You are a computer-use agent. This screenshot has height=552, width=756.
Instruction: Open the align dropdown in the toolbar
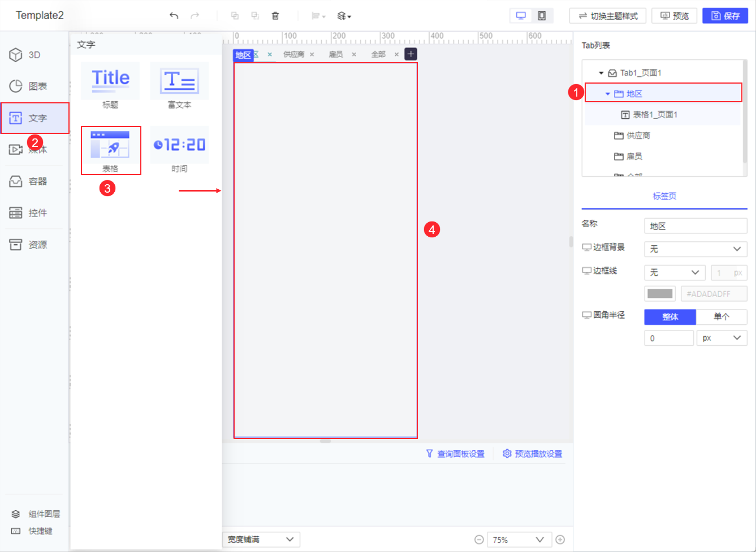(318, 16)
